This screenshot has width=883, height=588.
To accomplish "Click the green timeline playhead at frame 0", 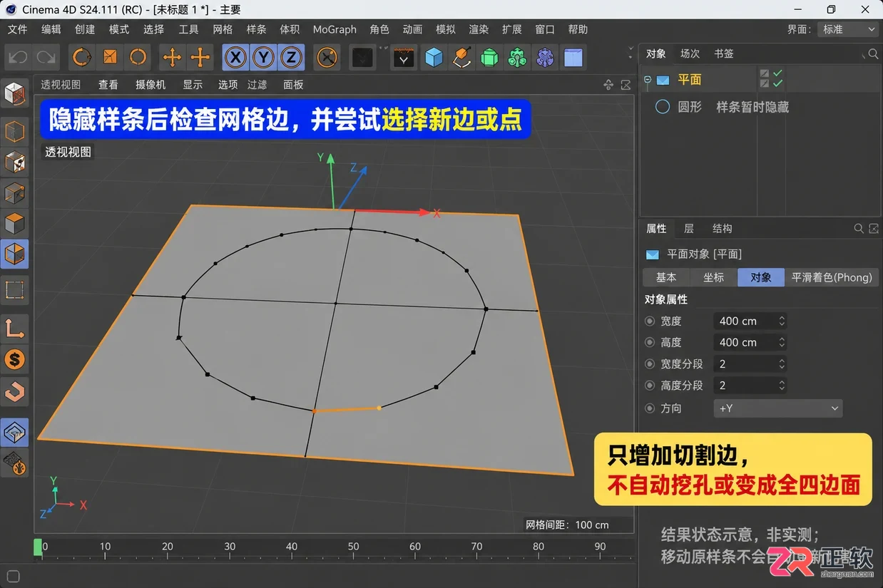I will coord(38,547).
